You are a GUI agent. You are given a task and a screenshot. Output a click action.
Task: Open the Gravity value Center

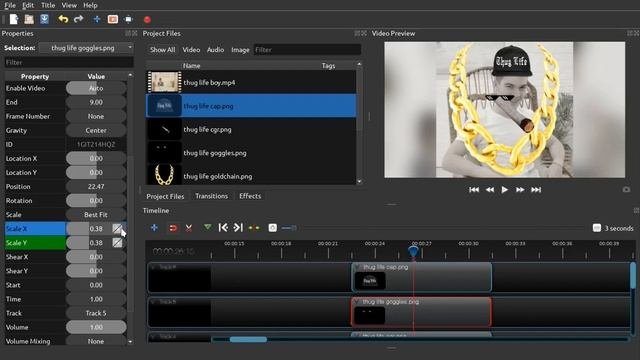[96, 130]
